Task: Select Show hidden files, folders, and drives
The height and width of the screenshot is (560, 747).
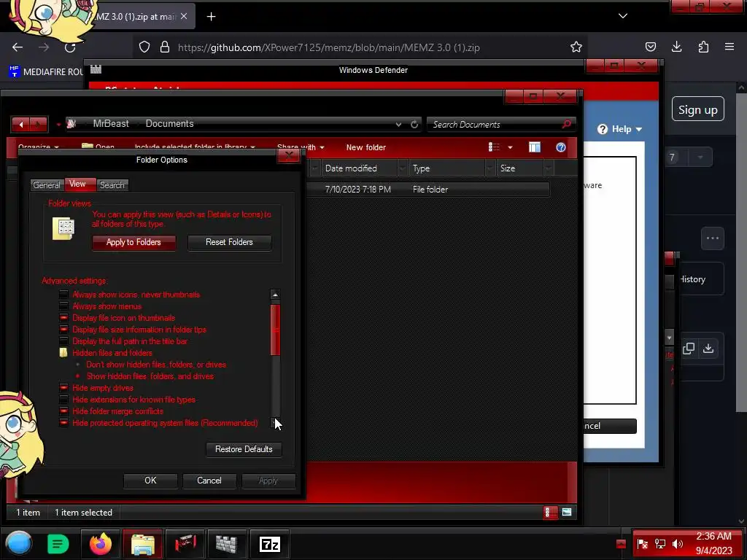Action: 77,376
